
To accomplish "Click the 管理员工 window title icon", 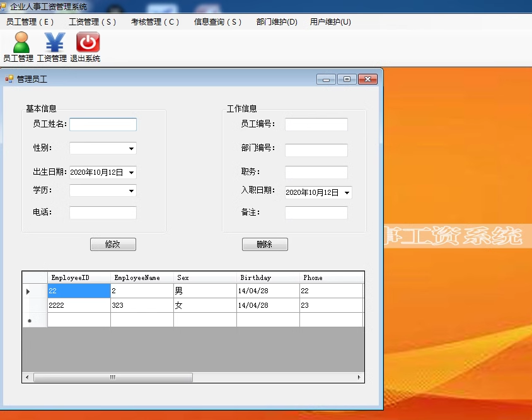I will 9,79.
